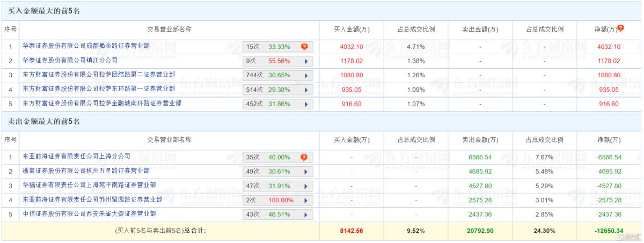Open 东方财富证券拉萨金融城南环路证券营业部 link

(102, 103)
